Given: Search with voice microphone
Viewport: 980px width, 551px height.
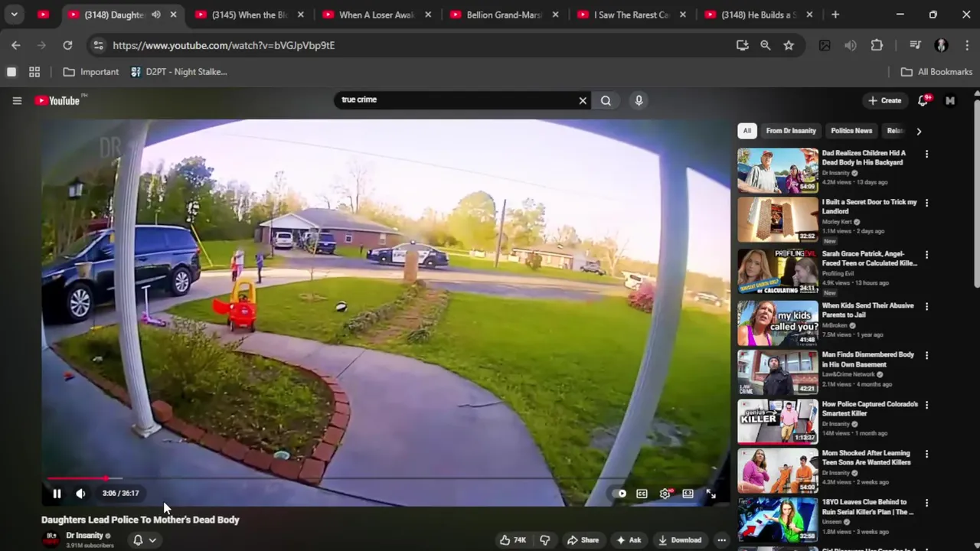Looking at the screenshot, I should [x=639, y=100].
